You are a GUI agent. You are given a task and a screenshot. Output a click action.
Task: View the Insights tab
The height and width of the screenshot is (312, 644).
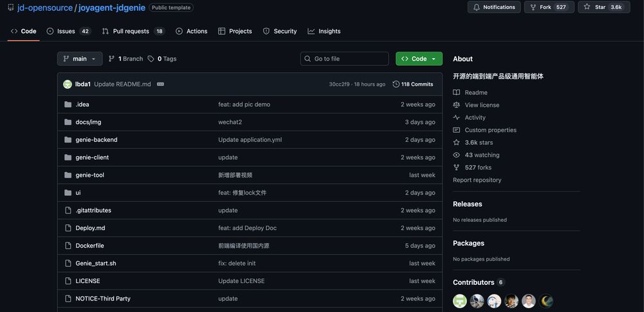pyautogui.click(x=324, y=31)
